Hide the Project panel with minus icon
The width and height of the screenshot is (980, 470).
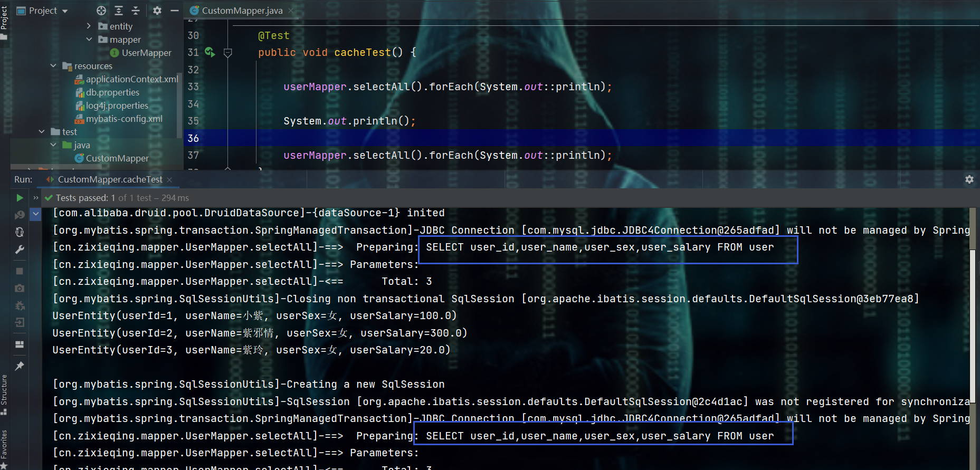tap(175, 11)
